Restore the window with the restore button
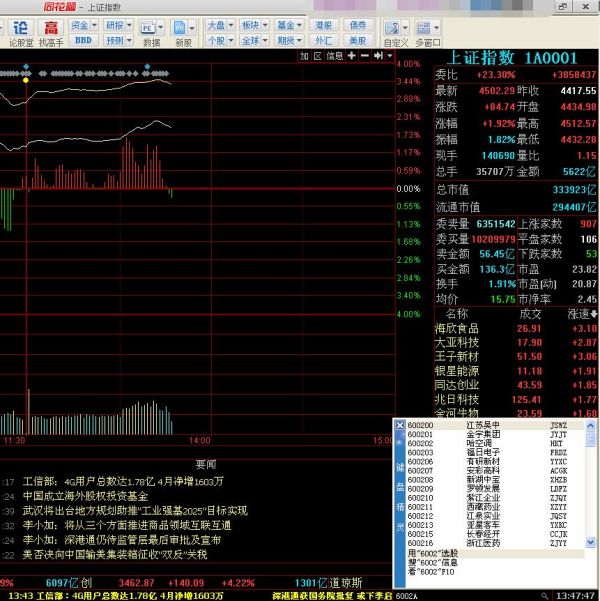The height and width of the screenshot is (601, 600). click(x=562, y=7)
